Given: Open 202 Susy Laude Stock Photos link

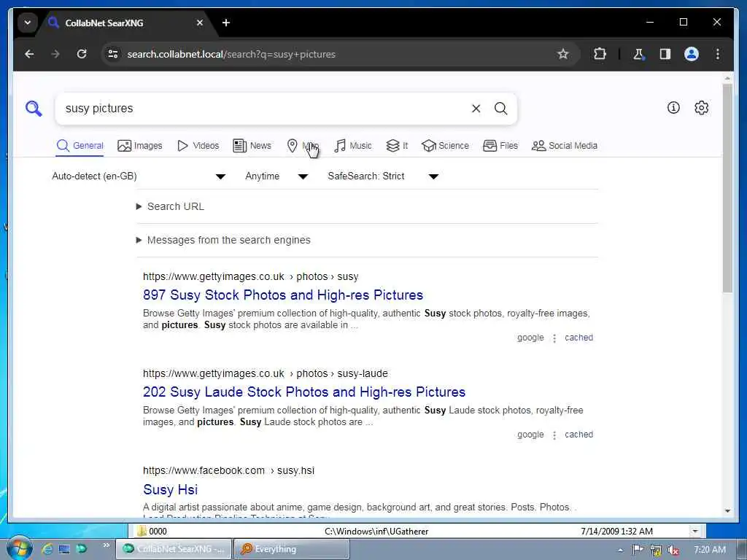Looking at the screenshot, I should tap(304, 392).
